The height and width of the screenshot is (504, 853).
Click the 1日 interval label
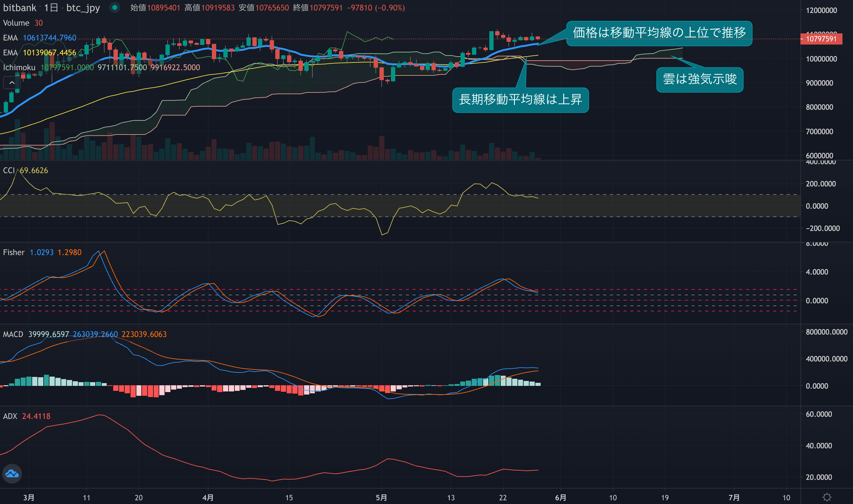click(x=51, y=7)
